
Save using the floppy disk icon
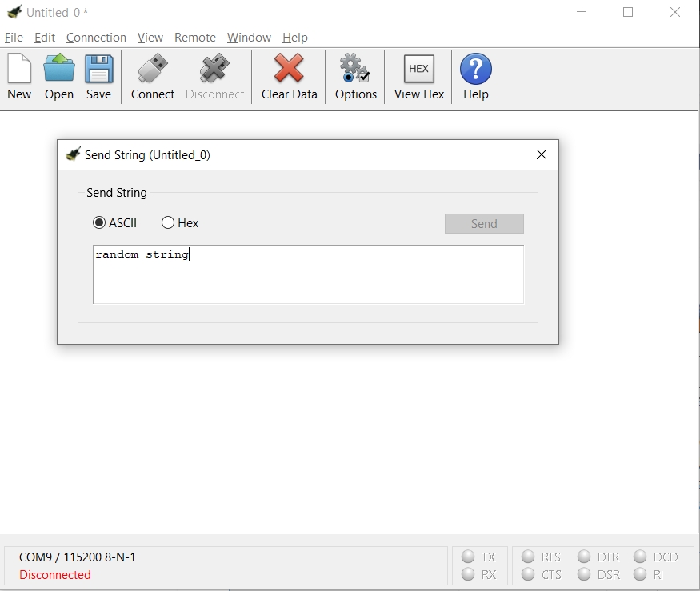click(99, 70)
